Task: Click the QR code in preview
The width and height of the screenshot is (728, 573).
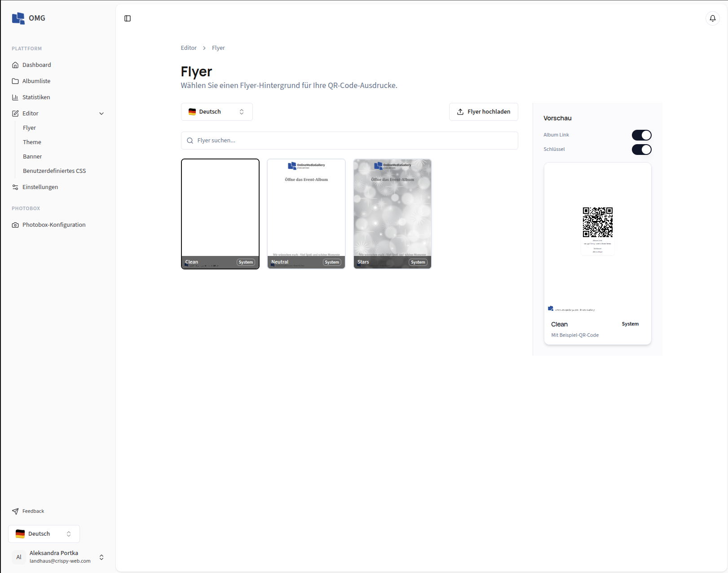Action: pos(598,222)
